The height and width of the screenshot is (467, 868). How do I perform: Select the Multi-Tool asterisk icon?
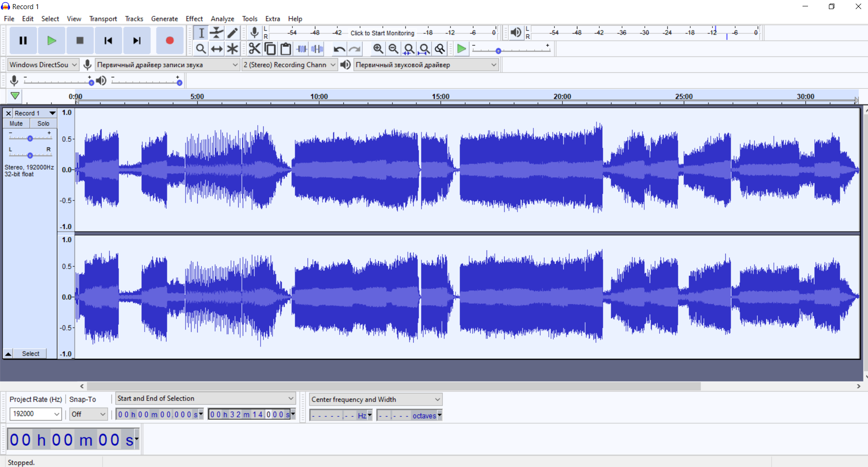pos(232,49)
